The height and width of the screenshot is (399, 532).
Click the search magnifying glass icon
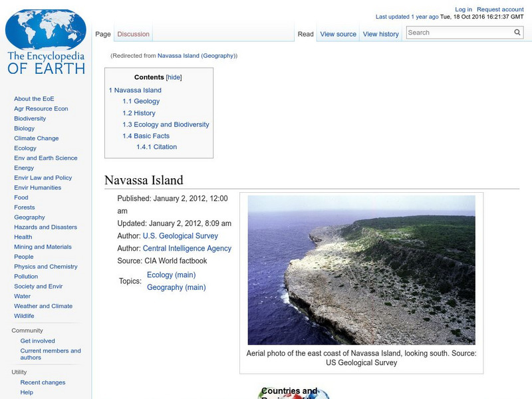coord(517,31)
